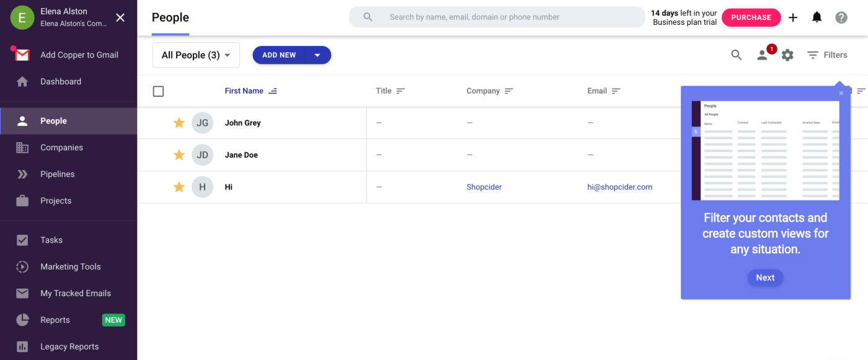Open the Add New dropdown arrow
The height and width of the screenshot is (360, 868).
point(317,55)
